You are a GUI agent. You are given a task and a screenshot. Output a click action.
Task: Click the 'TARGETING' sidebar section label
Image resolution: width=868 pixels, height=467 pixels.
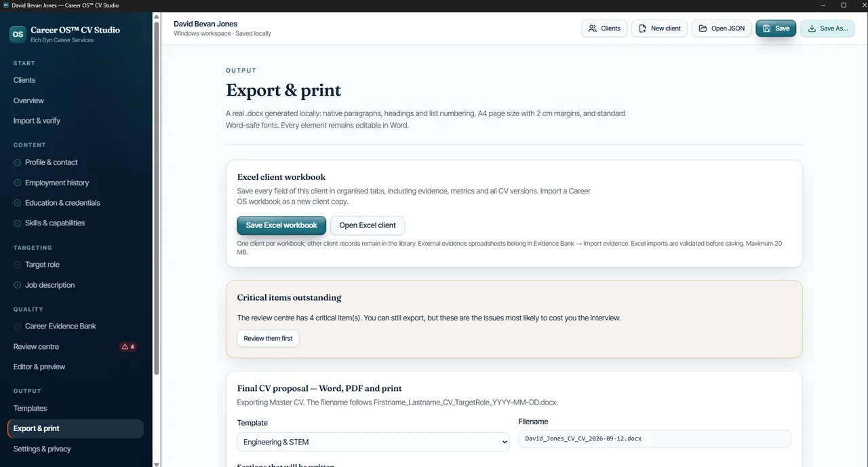[x=33, y=248]
